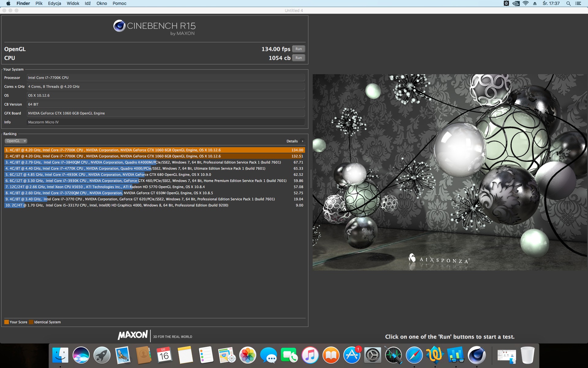The height and width of the screenshot is (368, 588).
Task: Click the Info text field
Action: click(165, 122)
